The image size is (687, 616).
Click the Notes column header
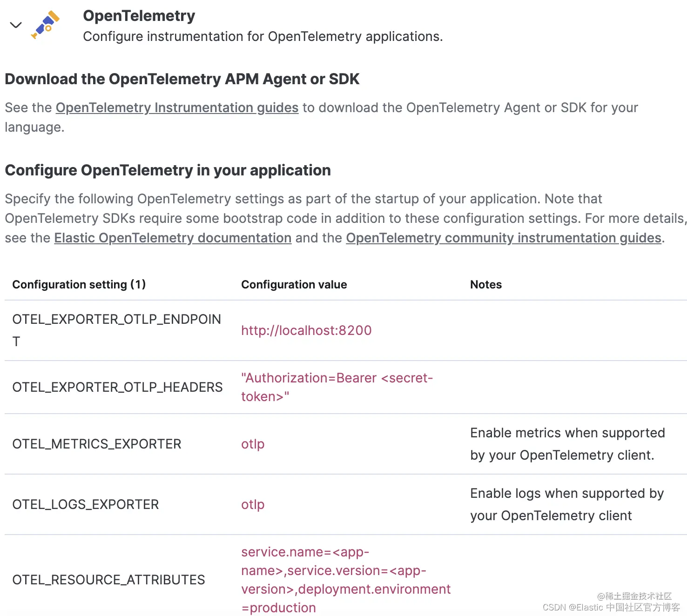point(486,284)
